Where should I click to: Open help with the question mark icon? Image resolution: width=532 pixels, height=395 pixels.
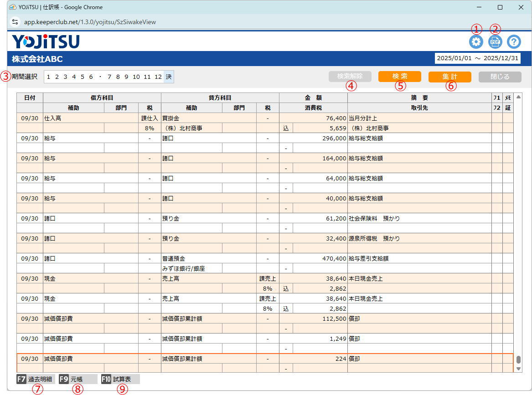(514, 42)
